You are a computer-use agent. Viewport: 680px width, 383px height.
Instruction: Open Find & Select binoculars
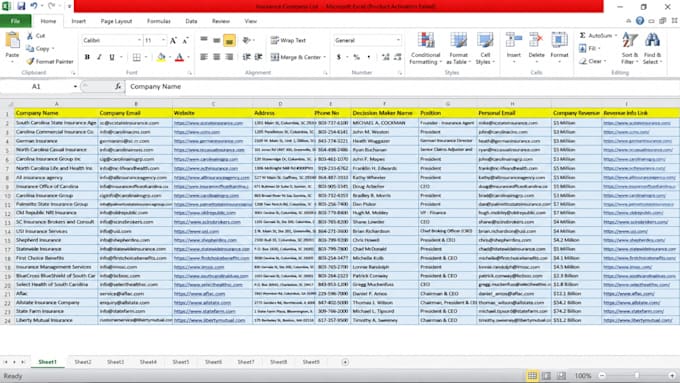652,48
